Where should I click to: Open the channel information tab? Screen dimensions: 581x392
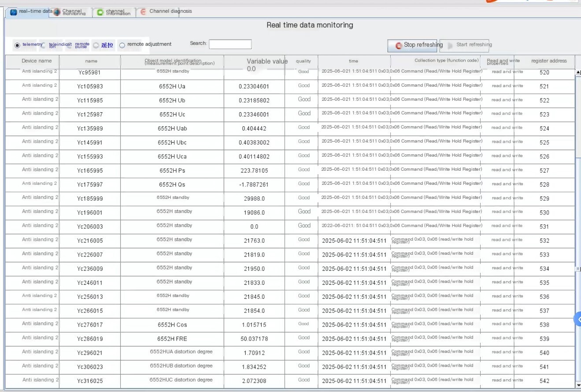click(114, 12)
